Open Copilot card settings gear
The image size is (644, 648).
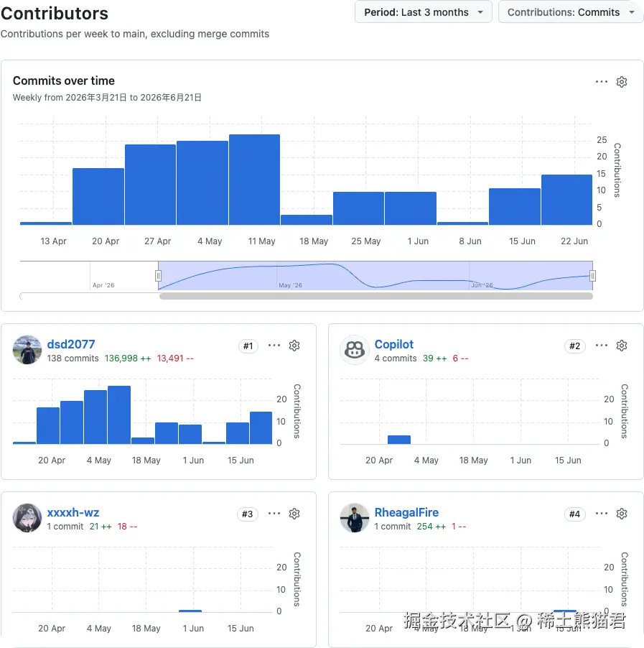[x=622, y=346]
